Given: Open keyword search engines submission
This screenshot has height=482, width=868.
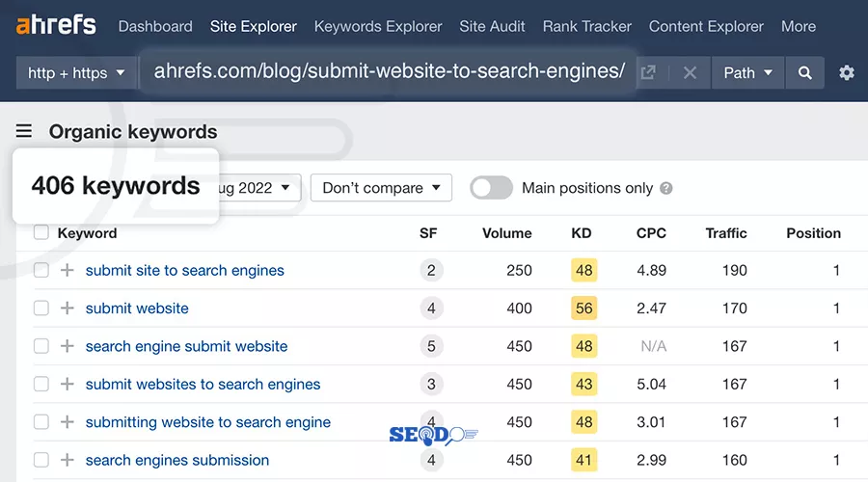Looking at the screenshot, I should click(x=177, y=459).
